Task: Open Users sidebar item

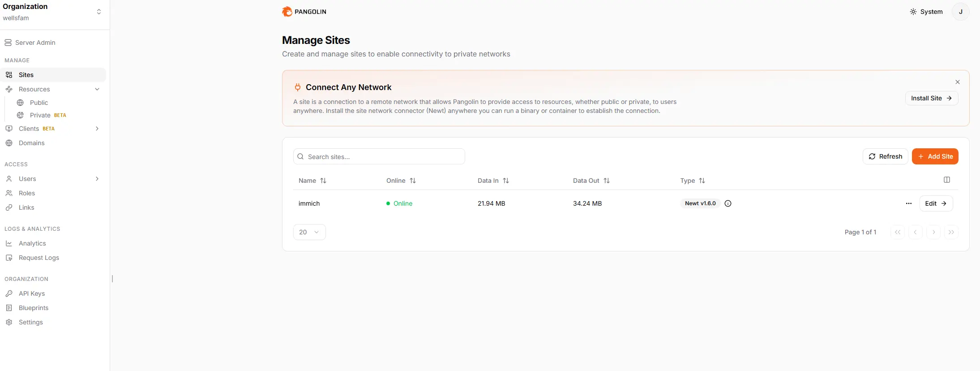Action: (27, 179)
